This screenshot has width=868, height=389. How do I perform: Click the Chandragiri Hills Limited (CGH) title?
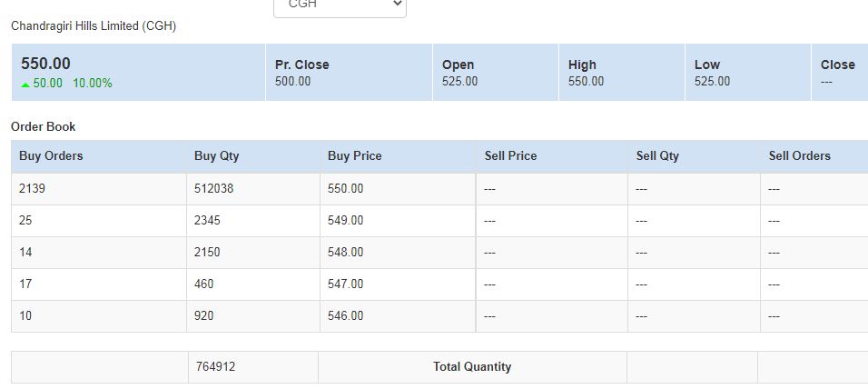[x=94, y=26]
